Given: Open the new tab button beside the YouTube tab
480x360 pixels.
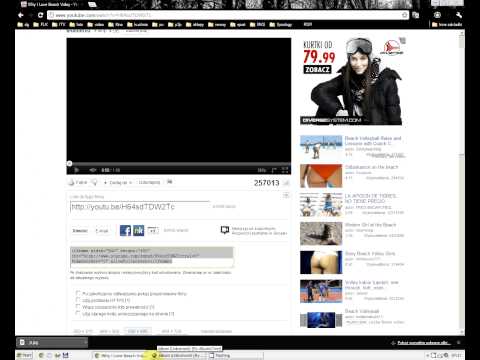Looking at the screenshot, I should [x=92, y=4].
